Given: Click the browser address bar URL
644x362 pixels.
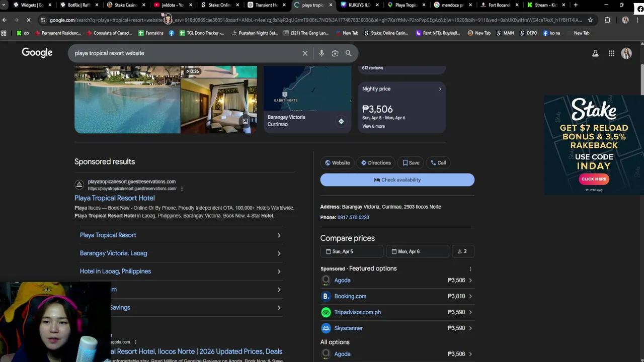Looking at the screenshot, I should point(315,20).
